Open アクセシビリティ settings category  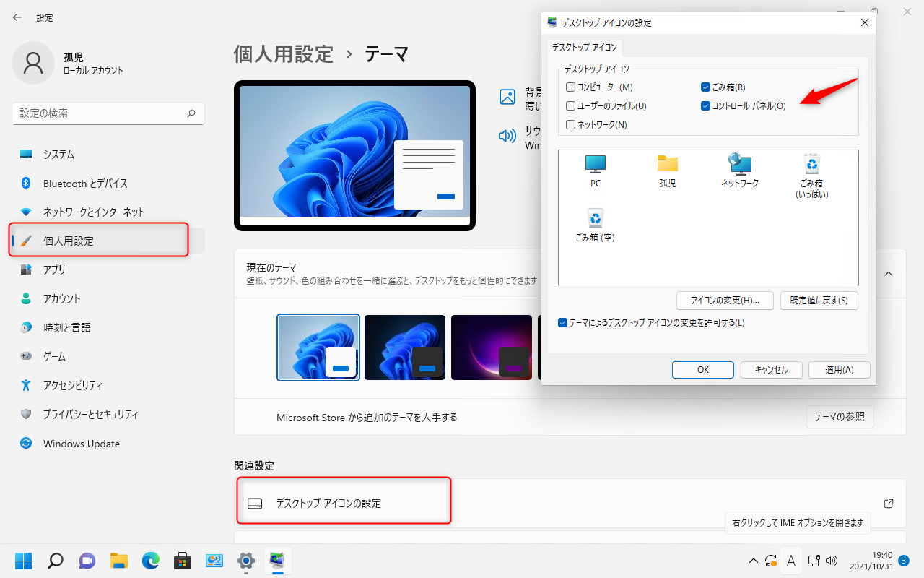(x=108, y=386)
